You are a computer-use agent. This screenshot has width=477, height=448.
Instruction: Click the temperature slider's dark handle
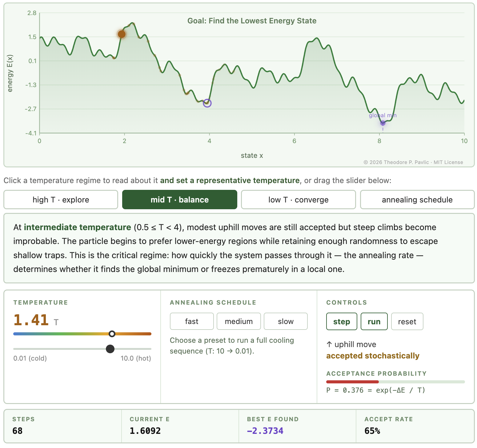tap(110, 349)
